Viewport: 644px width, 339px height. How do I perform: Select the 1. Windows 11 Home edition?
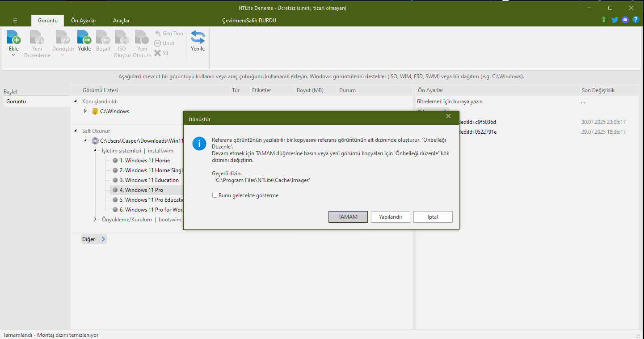[x=145, y=161]
